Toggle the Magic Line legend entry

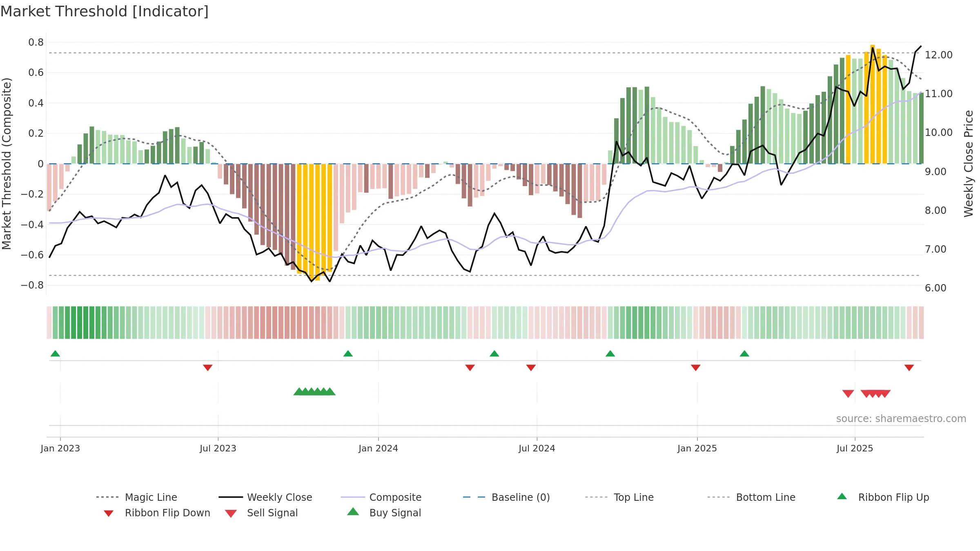coord(136,497)
